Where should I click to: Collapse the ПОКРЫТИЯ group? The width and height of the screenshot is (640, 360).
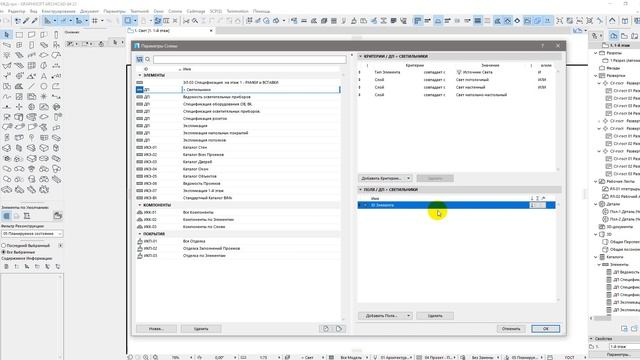(140, 234)
